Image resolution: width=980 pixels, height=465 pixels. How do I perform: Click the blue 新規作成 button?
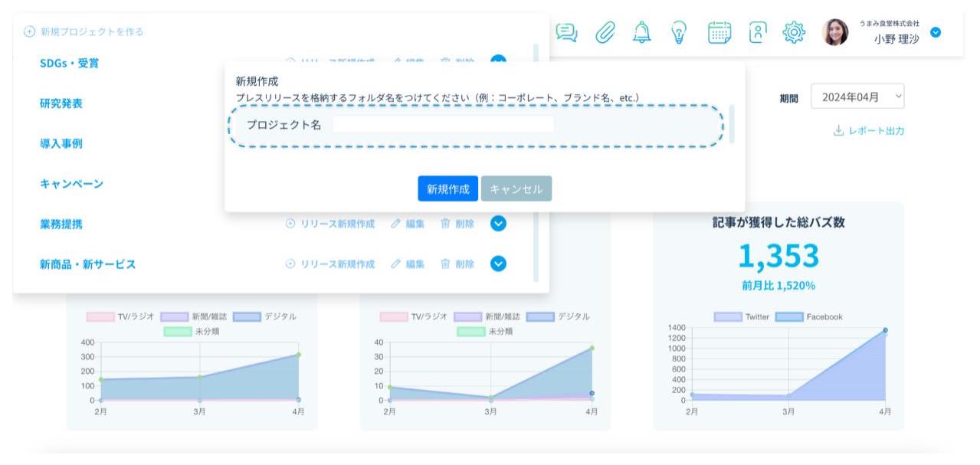click(447, 189)
